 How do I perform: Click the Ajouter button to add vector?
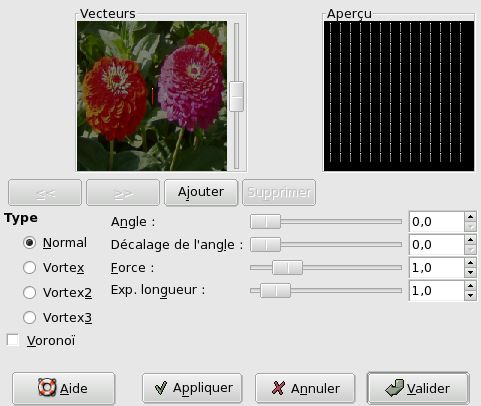point(201,192)
